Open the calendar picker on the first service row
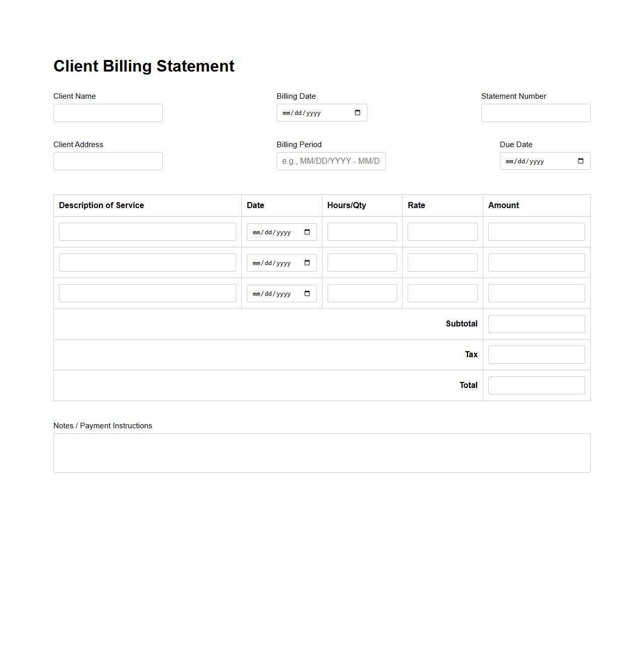 click(307, 232)
